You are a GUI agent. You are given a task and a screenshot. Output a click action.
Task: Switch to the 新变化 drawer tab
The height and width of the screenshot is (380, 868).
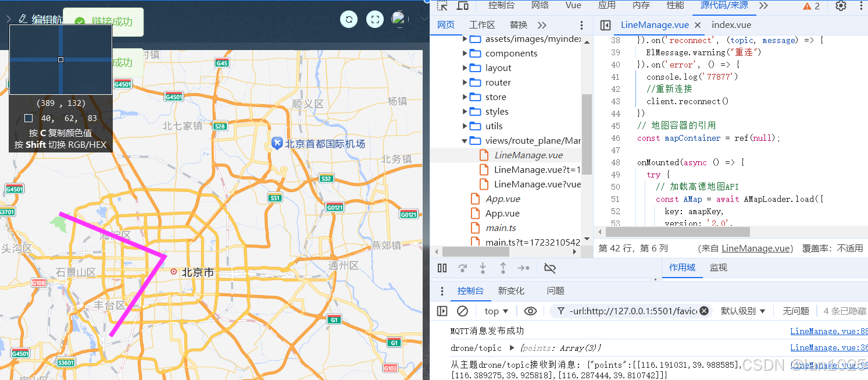(x=511, y=290)
